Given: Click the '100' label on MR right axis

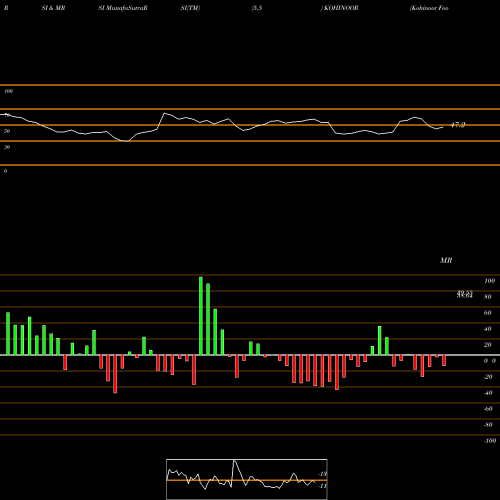Looking at the screenshot, I should [x=489, y=281].
